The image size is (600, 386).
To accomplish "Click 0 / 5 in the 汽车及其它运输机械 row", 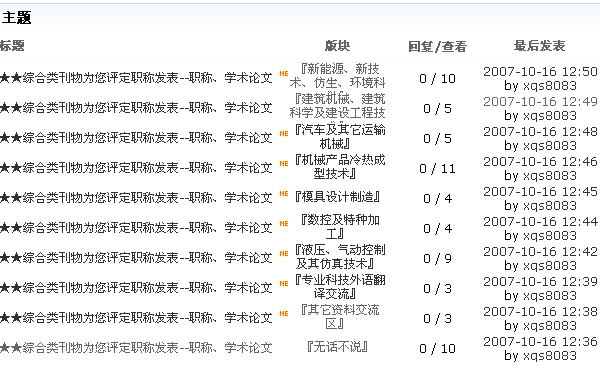I will click(437, 138).
